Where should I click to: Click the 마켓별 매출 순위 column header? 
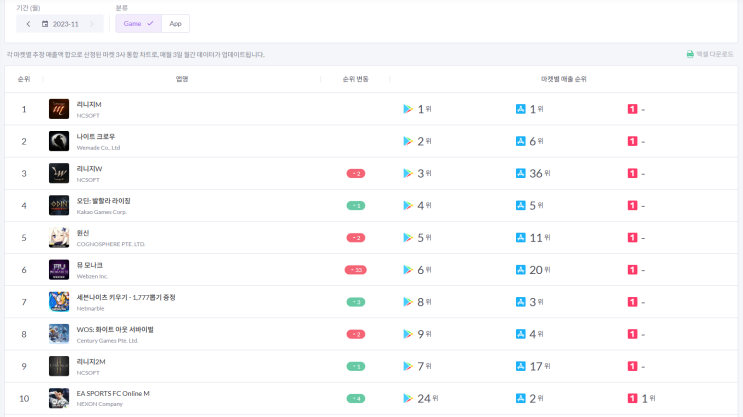[564, 79]
